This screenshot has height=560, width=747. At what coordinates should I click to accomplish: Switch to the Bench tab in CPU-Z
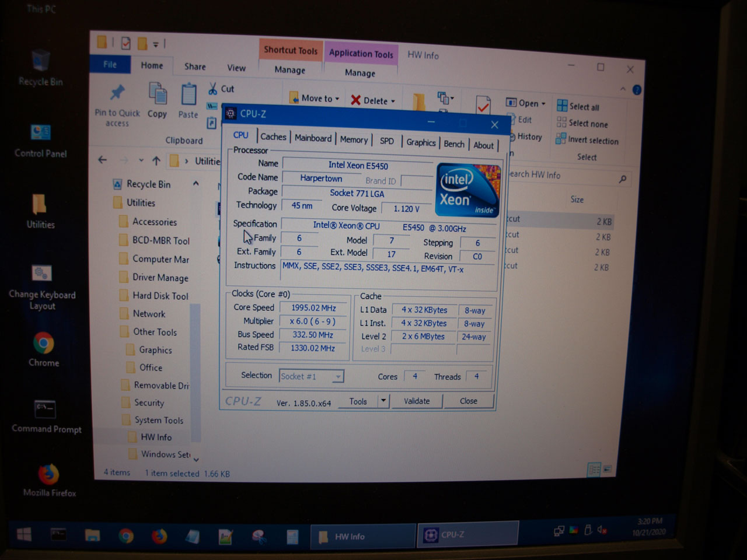point(454,144)
